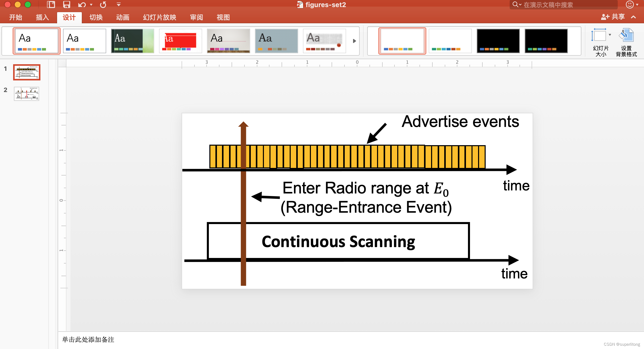Image resolution: width=644 pixels, height=349 pixels.
Task: Click the PowerPoint file icon in title
Action: tap(300, 5)
